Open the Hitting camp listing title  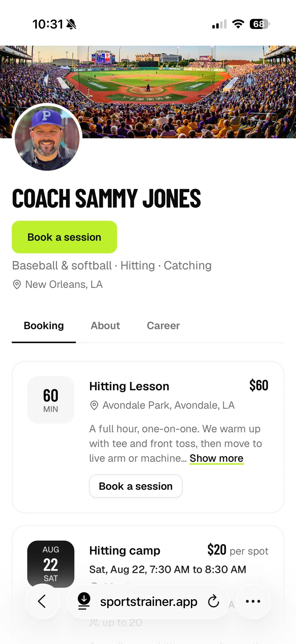[x=125, y=551]
